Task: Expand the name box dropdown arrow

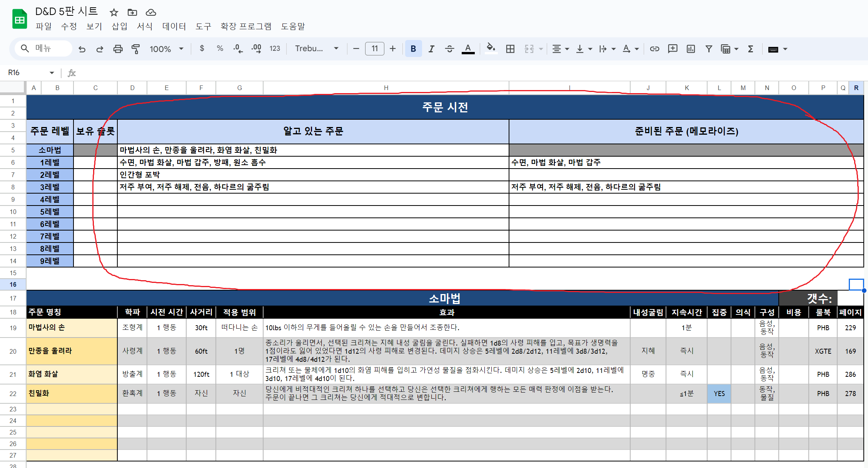Action: pyautogui.click(x=52, y=73)
